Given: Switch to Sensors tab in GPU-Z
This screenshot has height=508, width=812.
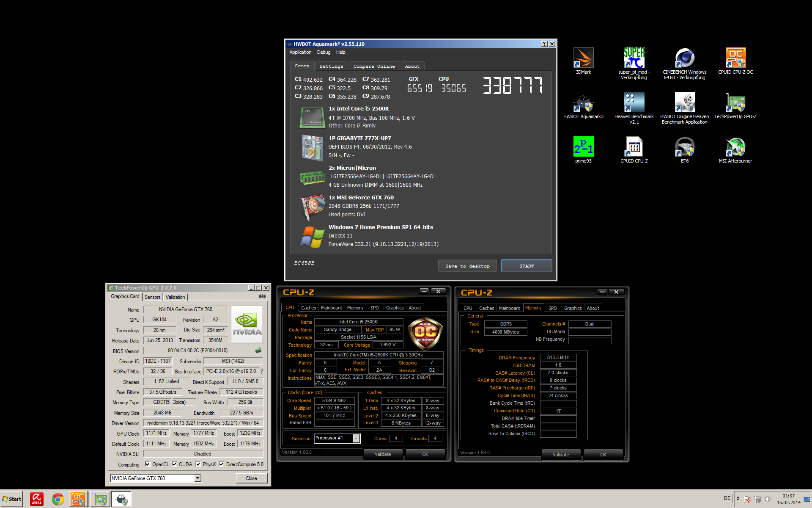Looking at the screenshot, I should [152, 297].
